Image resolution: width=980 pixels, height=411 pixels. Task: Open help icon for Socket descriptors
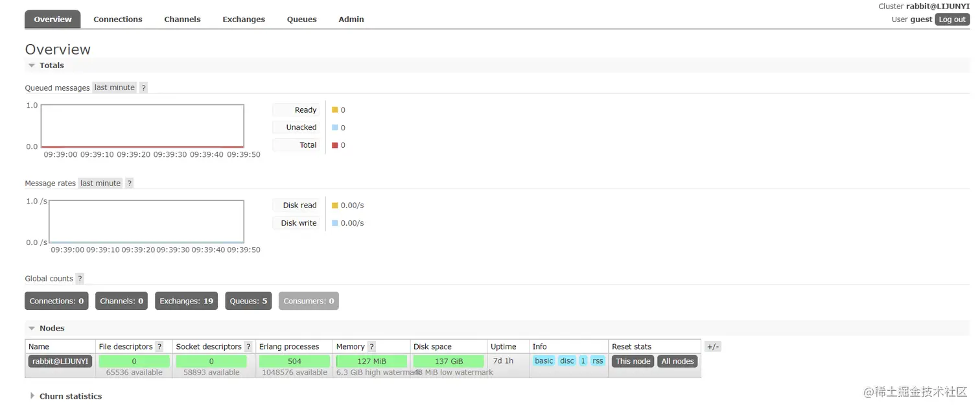(248, 347)
